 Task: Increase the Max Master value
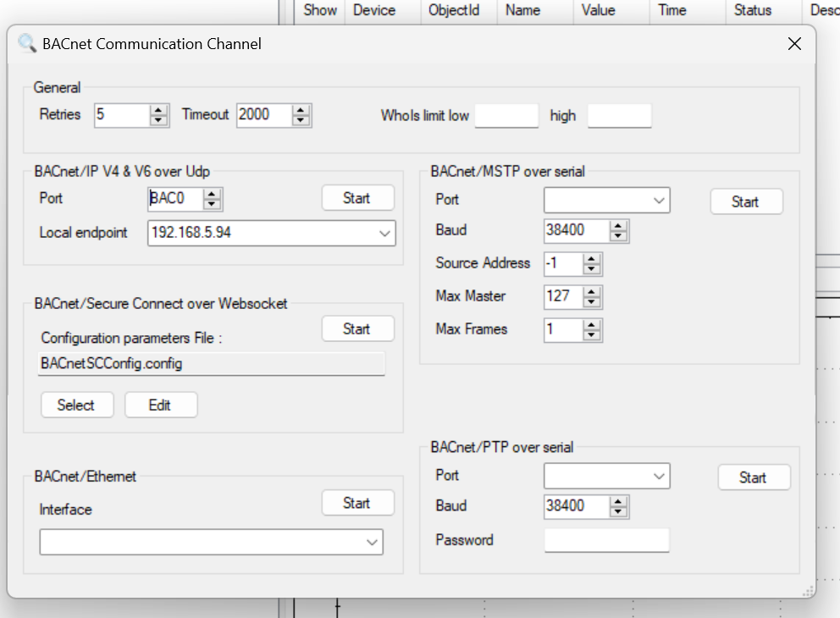591,292
